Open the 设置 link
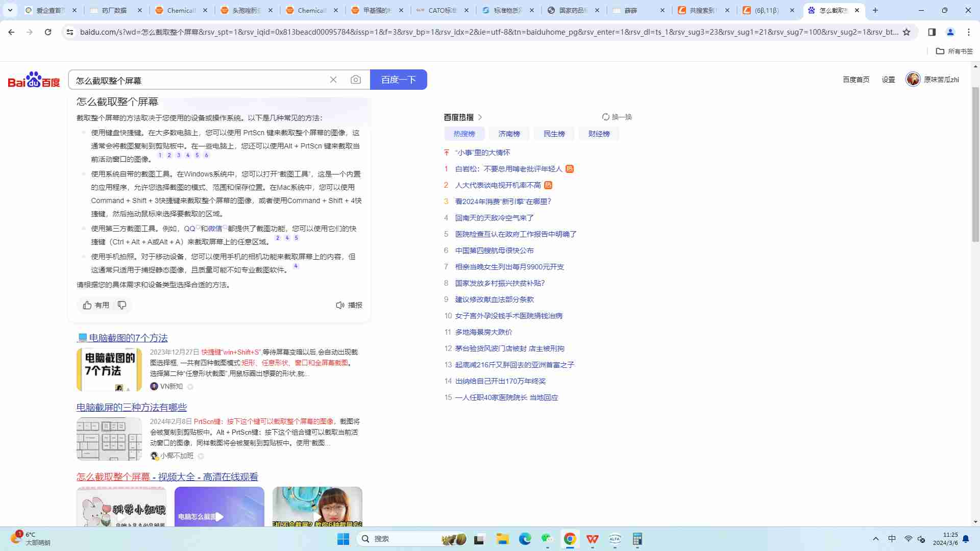 click(888, 80)
